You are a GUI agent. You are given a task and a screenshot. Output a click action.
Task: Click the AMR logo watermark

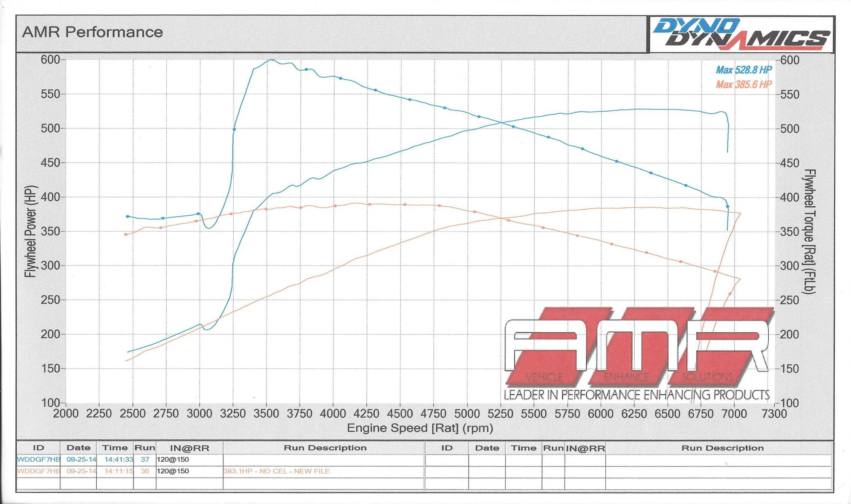(637, 345)
